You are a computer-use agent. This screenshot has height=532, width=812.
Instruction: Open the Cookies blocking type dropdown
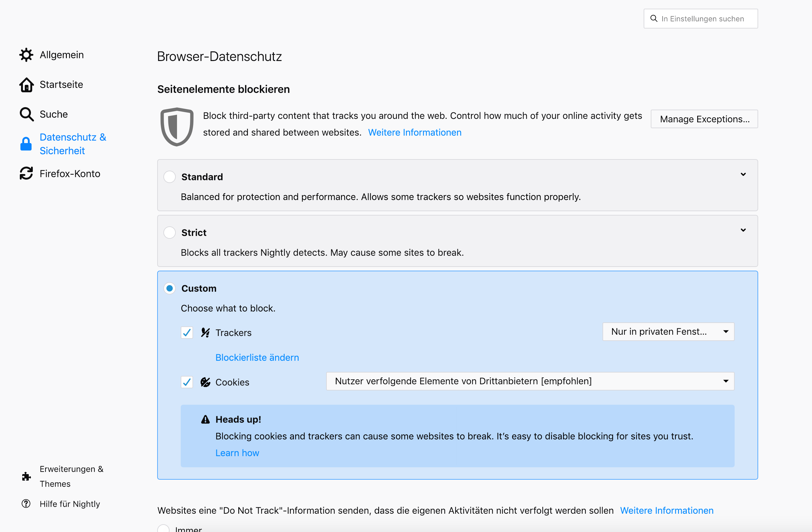(530, 381)
